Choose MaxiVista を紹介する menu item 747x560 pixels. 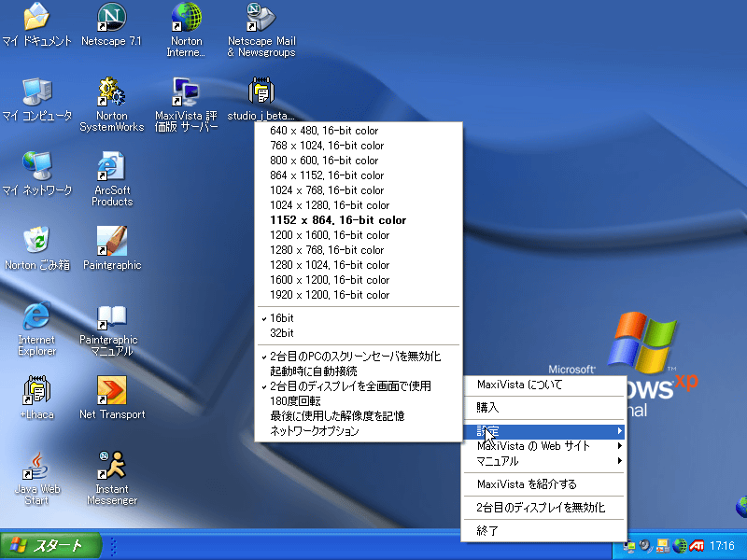click(x=543, y=484)
